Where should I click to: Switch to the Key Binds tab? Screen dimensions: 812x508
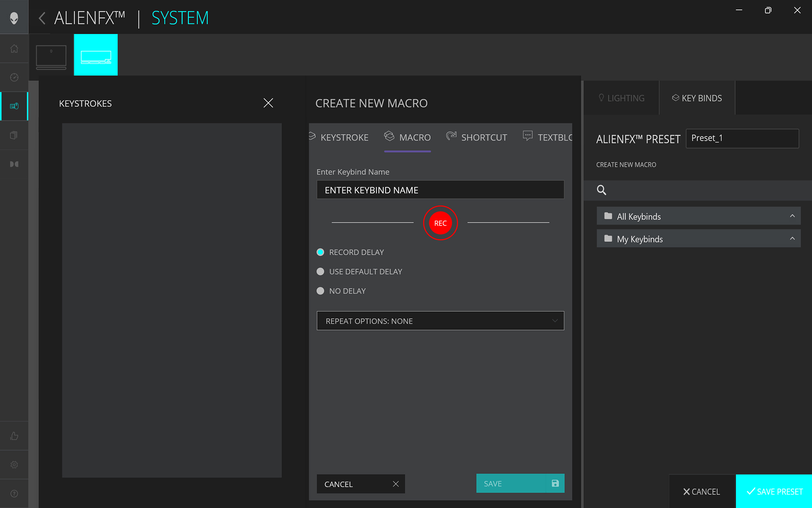pyautogui.click(x=697, y=98)
